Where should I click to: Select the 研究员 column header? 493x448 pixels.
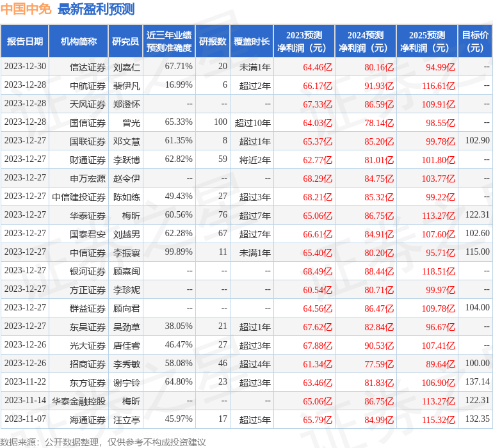click(125, 41)
